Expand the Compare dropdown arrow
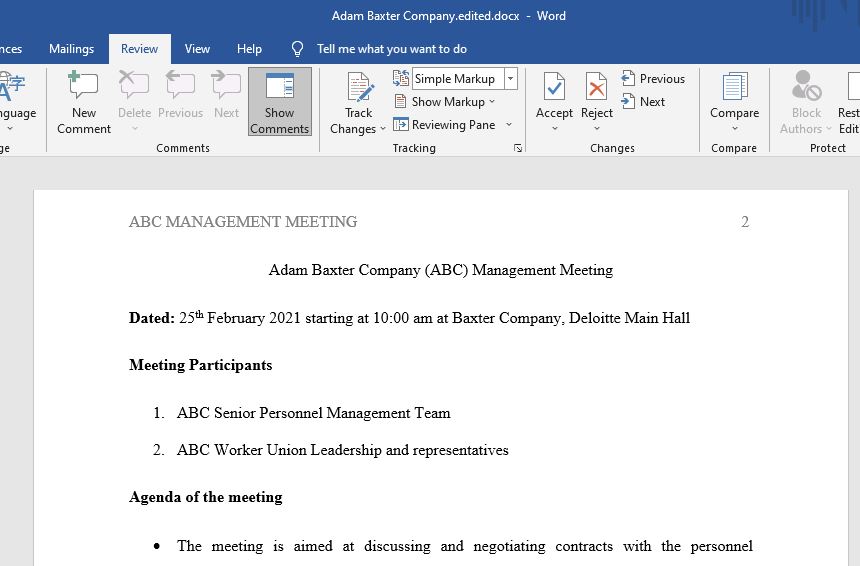The image size is (860, 566). click(x=734, y=129)
